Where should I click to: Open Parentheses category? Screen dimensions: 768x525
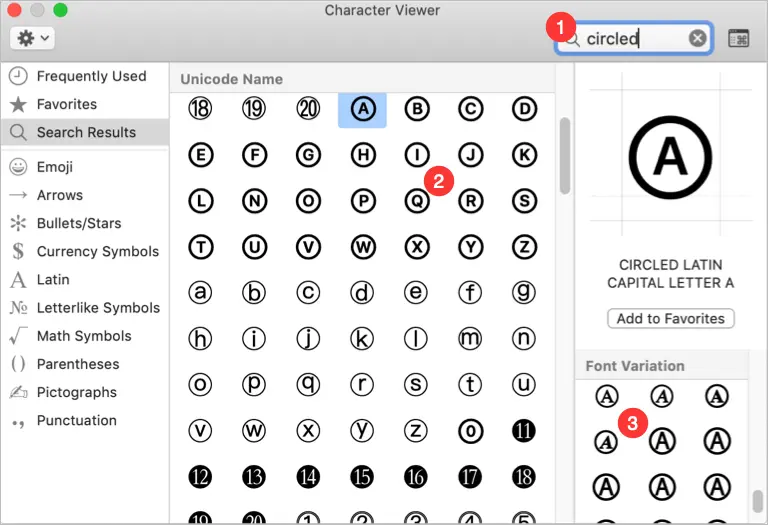click(x=85, y=364)
